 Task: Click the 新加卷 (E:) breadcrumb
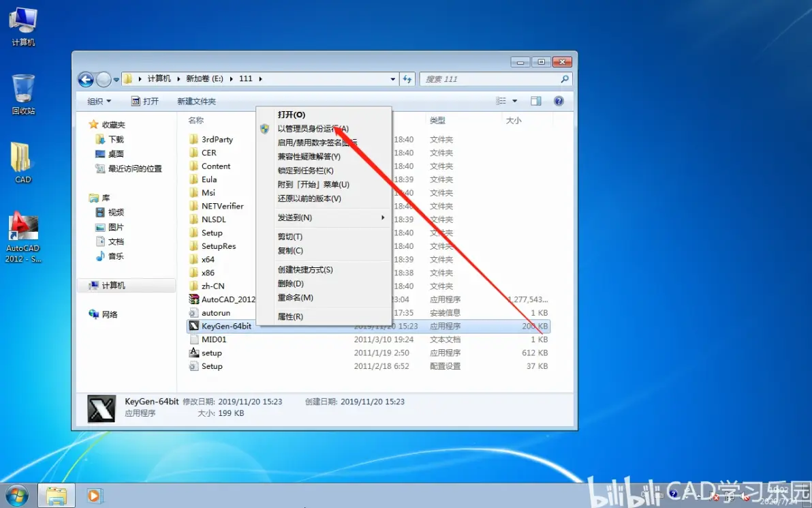(x=204, y=79)
